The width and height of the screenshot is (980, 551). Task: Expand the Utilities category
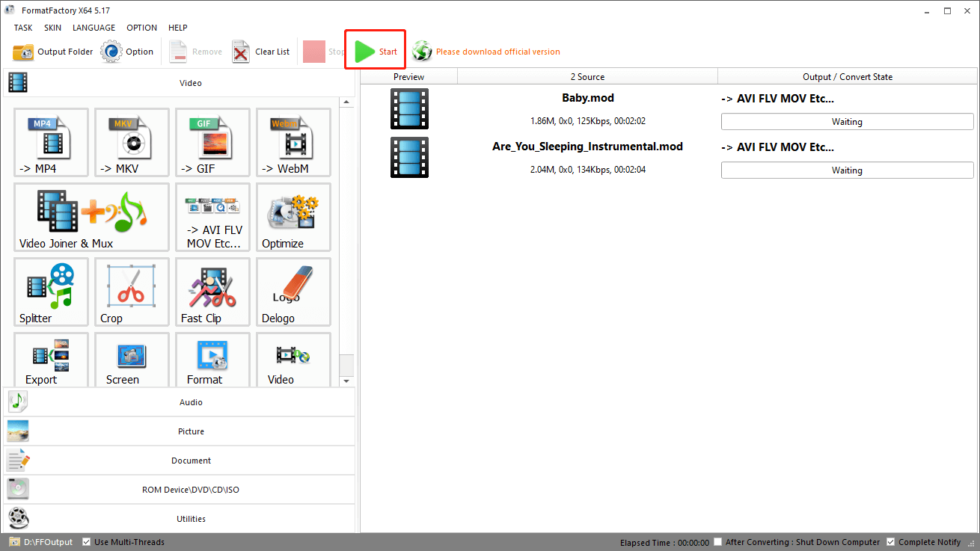pos(178,519)
